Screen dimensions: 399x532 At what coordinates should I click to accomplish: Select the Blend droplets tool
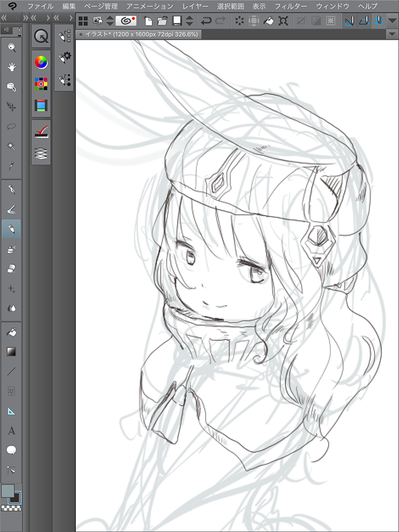(11, 309)
